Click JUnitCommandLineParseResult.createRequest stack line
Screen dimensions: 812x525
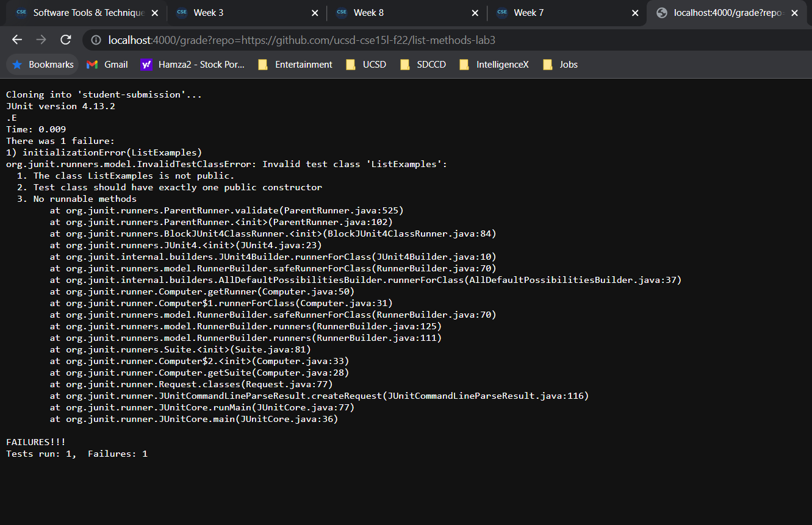[319, 396]
